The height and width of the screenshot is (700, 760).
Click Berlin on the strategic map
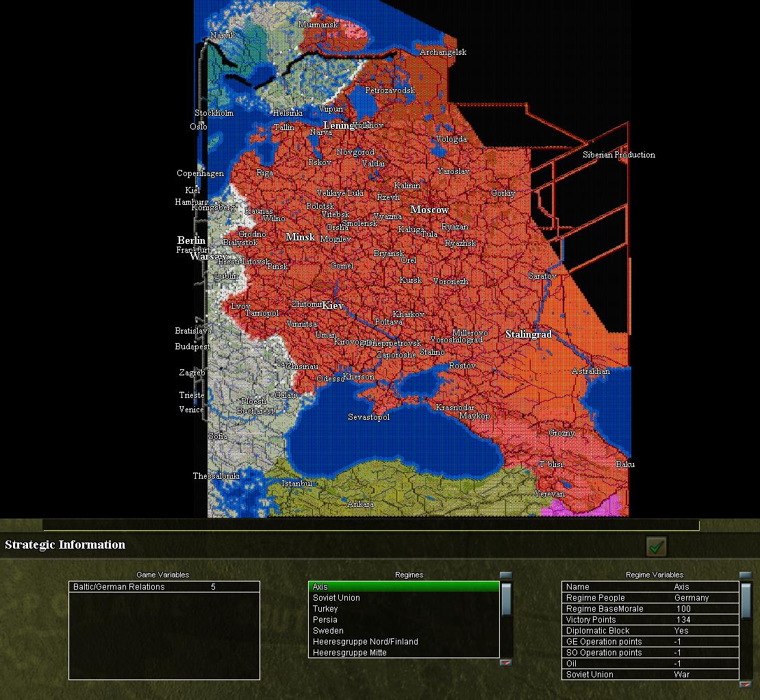click(x=191, y=240)
